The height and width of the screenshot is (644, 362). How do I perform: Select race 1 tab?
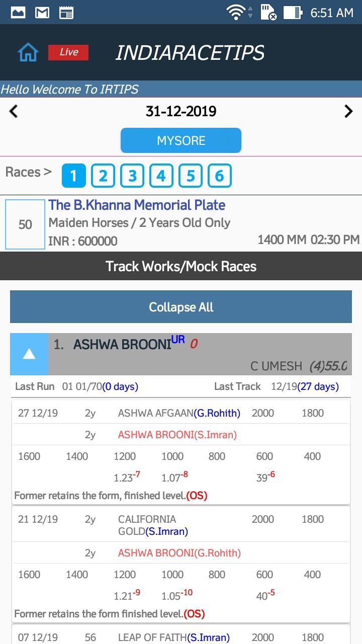(74, 176)
